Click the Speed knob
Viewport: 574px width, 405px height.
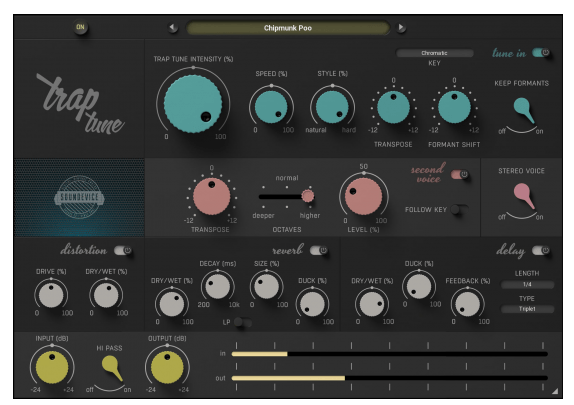tap(271, 107)
